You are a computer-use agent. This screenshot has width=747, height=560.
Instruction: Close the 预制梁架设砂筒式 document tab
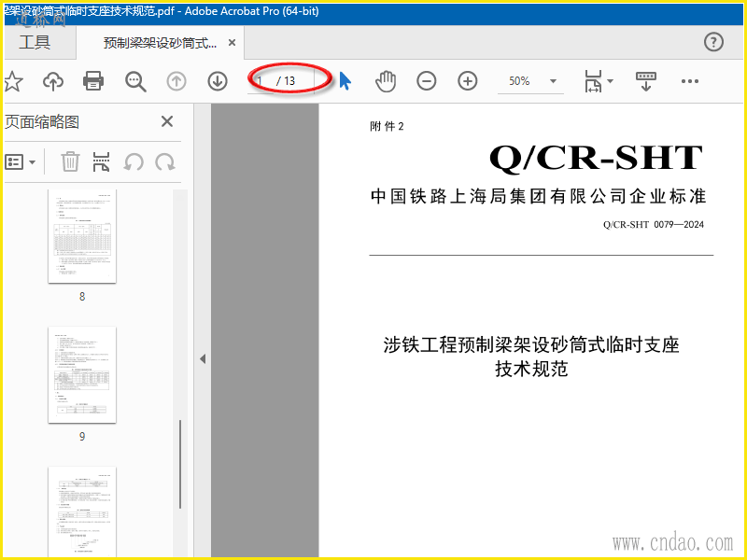pos(232,43)
